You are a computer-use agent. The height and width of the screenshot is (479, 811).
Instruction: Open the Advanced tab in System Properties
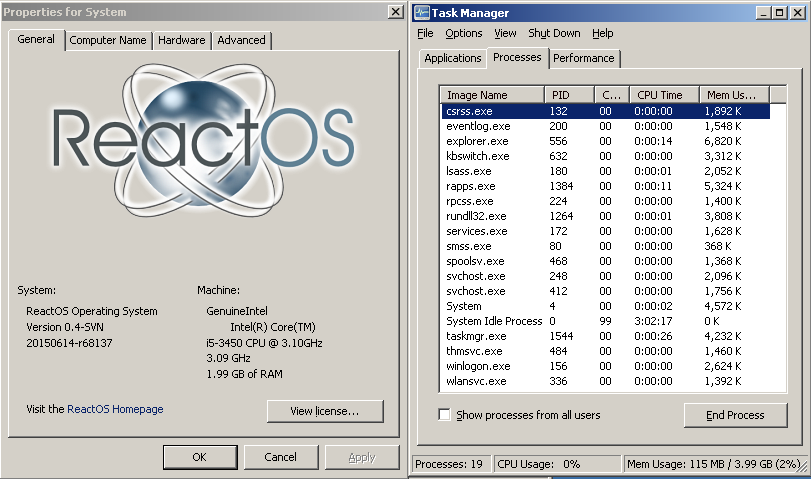pyautogui.click(x=241, y=40)
